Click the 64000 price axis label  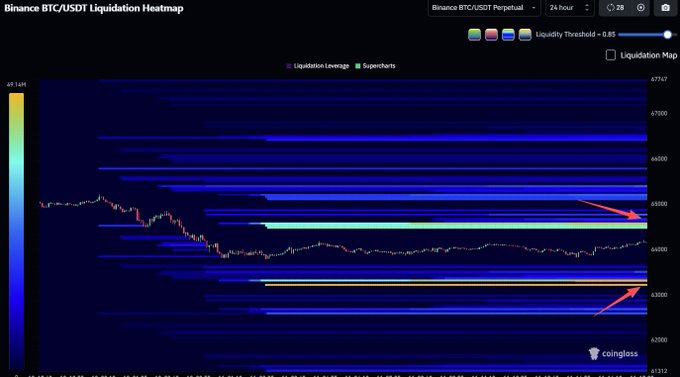click(659, 249)
